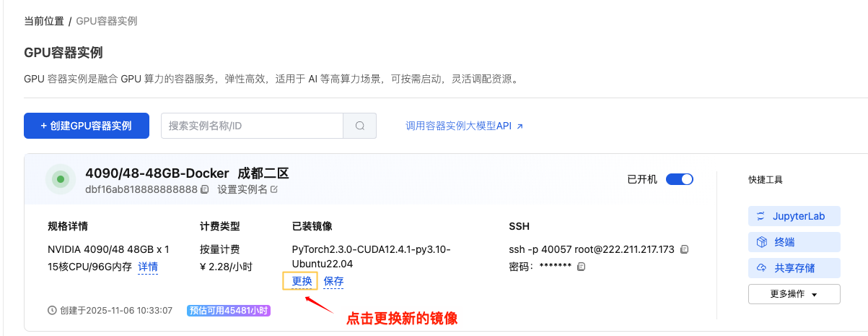Copy the instance ID dbf16ab818888888888
This screenshot has height=336, width=868.
point(205,189)
